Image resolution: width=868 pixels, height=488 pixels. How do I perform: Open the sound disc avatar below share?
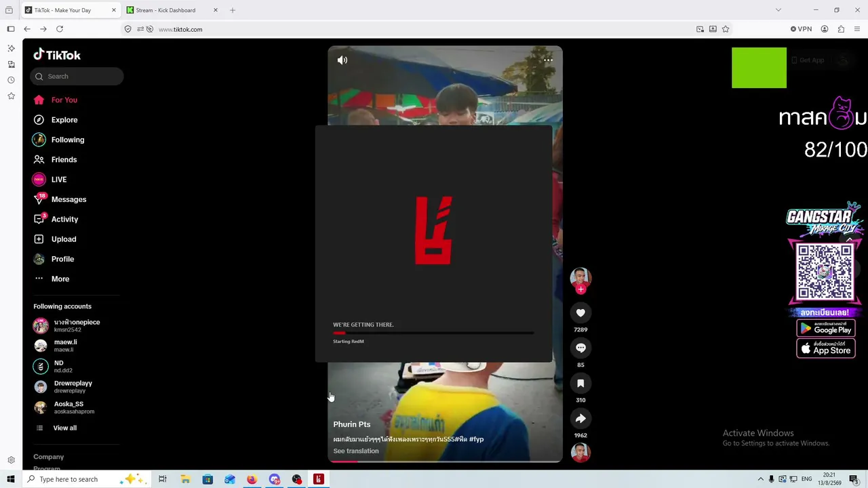click(x=580, y=452)
